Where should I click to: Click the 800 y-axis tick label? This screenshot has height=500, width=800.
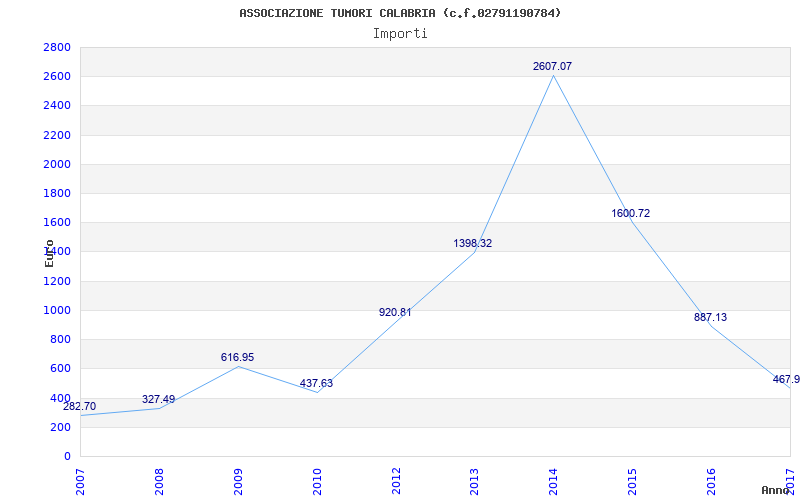click(61, 339)
